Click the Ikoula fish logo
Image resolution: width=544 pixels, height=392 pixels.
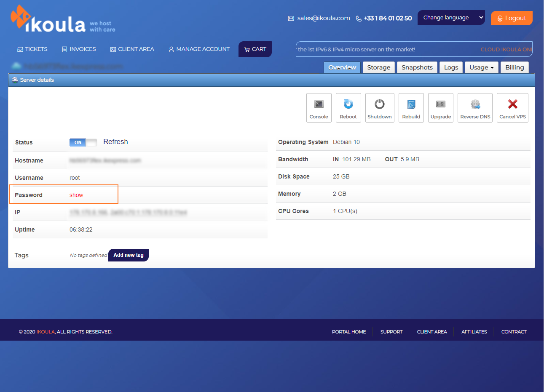20,17
